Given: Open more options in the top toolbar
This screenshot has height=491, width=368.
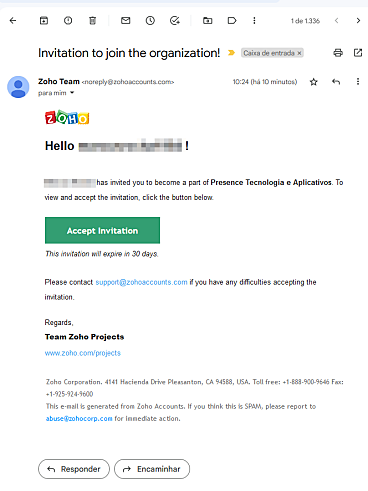Looking at the screenshot, I should [x=254, y=21].
